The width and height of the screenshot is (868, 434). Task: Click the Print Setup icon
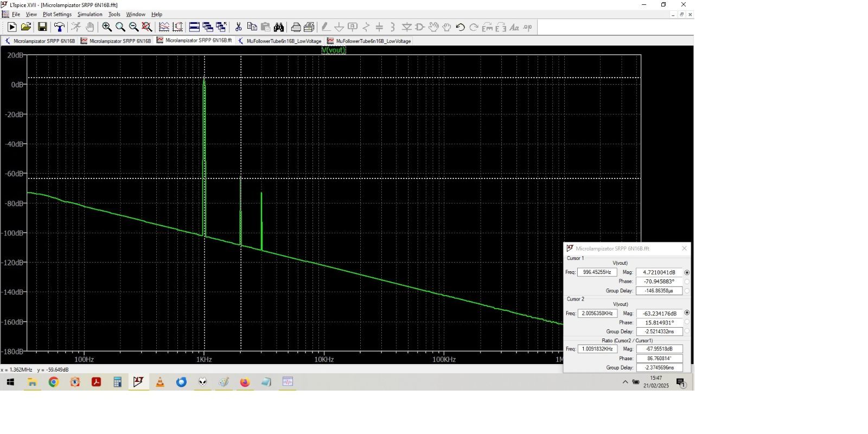(x=296, y=27)
